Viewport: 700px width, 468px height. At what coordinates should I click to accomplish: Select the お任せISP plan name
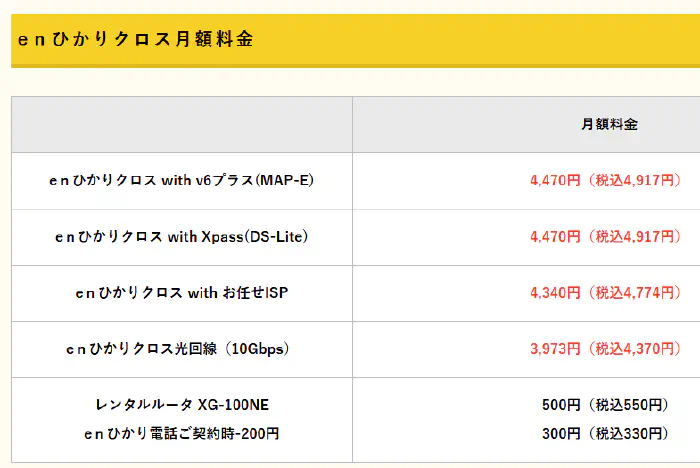tap(182, 293)
